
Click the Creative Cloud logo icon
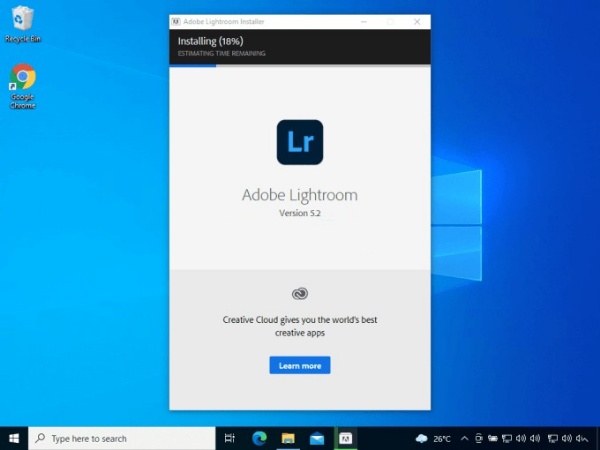coord(300,293)
